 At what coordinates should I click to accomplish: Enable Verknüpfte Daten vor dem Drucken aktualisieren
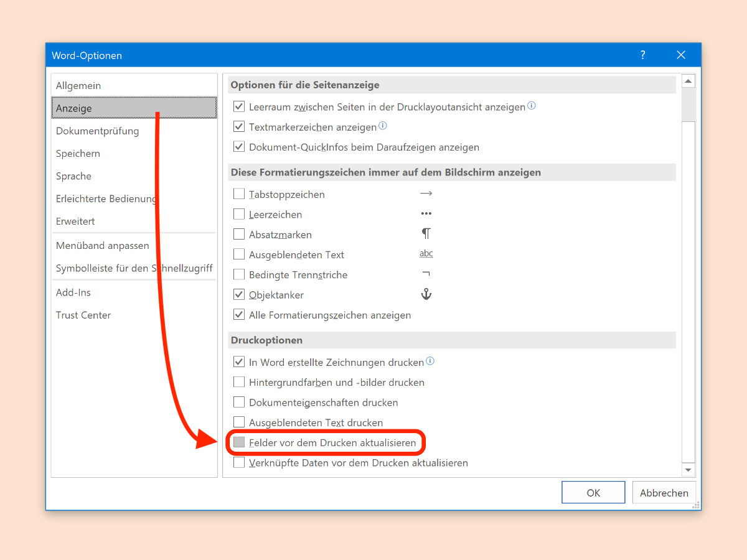[239, 463]
